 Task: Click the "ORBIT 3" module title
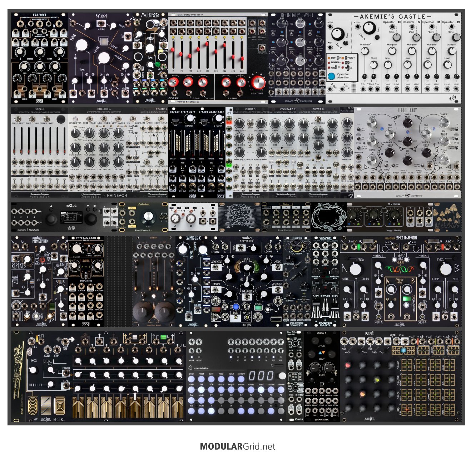[250, 109]
